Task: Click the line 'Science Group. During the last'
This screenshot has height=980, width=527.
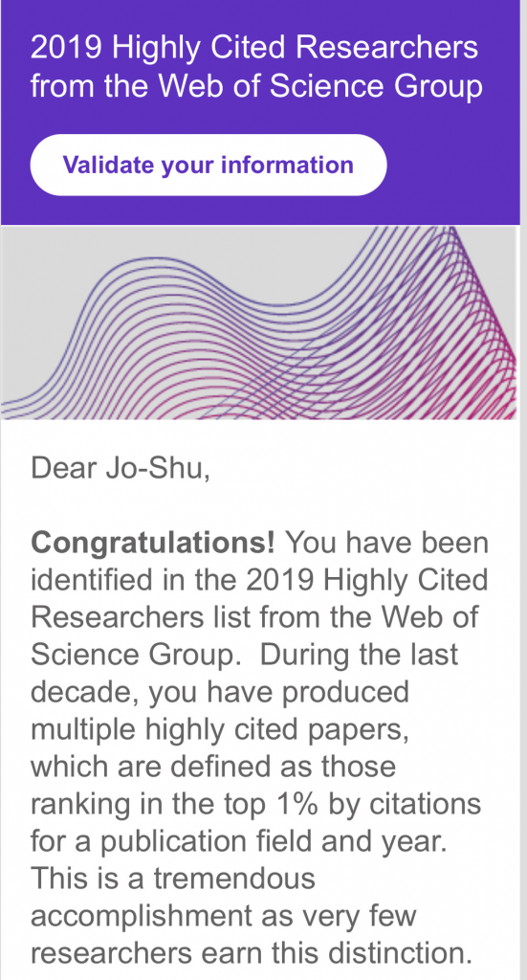Action: pyautogui.click(x=245, y=655)
